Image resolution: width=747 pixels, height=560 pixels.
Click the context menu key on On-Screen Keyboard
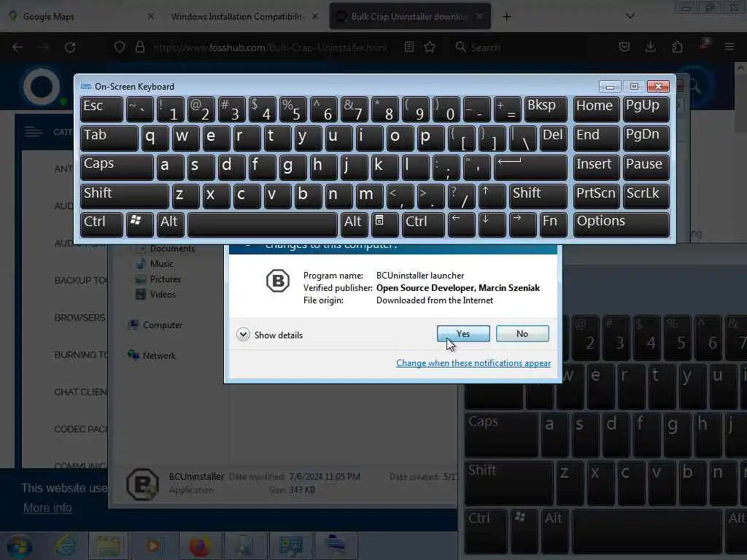(384, 225)
